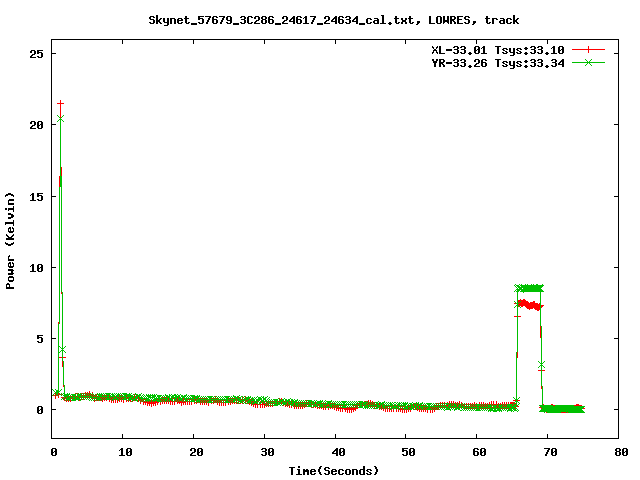
Task: Click the green peak marker near 20.5 Kelvin
Action: tap(60, 118)
